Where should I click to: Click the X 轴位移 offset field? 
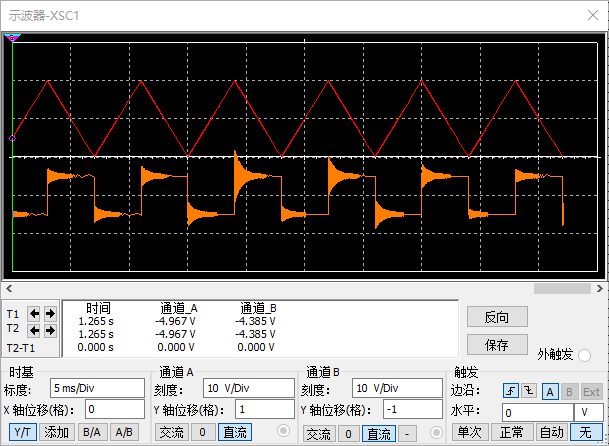pyautogui.click(x=115, y=409)
